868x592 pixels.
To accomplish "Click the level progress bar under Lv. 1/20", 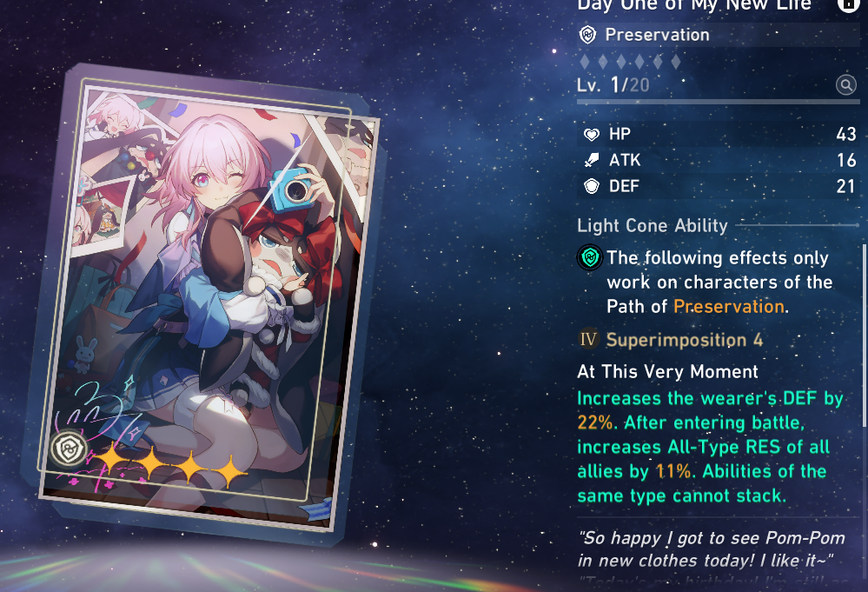I will pos(718,102).
